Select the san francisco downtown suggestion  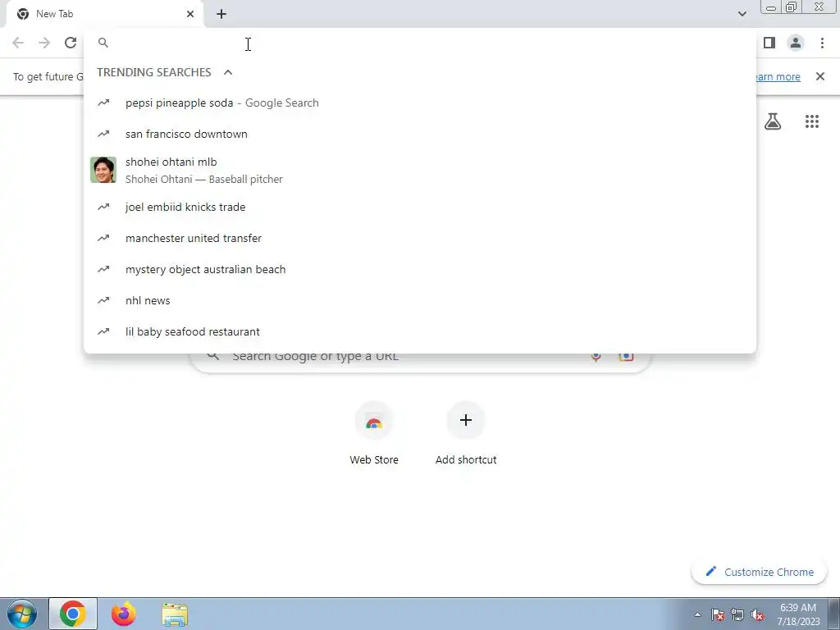click(420, 134)
